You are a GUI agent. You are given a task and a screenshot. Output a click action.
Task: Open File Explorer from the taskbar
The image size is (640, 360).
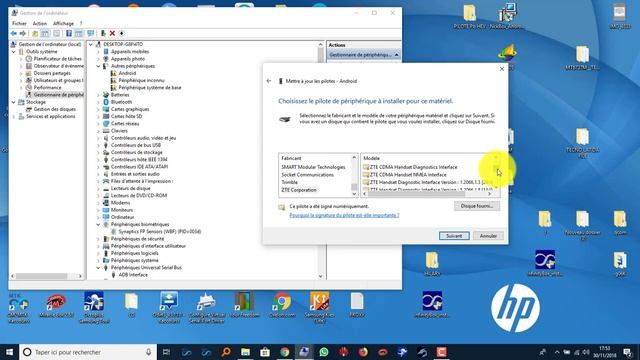click(x=245, y=352)
